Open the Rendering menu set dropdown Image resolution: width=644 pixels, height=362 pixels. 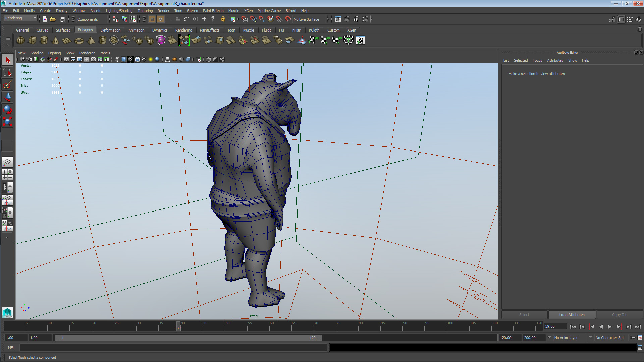20,18
